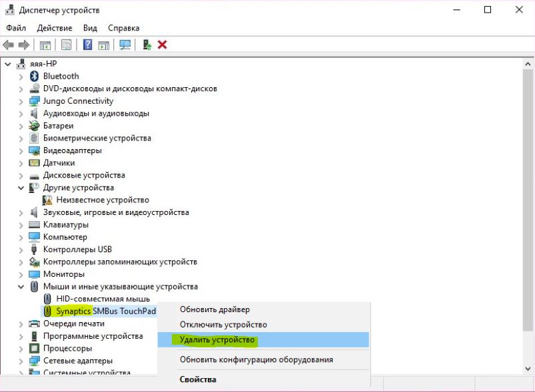Click the Synaptics SMBus TouchPad device icon
Image resolution: width=535 pixels, height=392 pixels.
point(47,311)
